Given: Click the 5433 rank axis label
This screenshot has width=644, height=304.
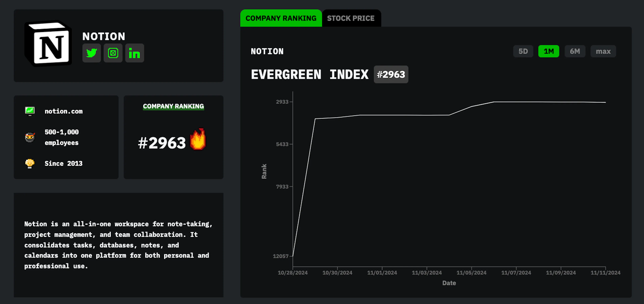Looking at the screenshot, I should pyautogui.click(x=282, y=144).
